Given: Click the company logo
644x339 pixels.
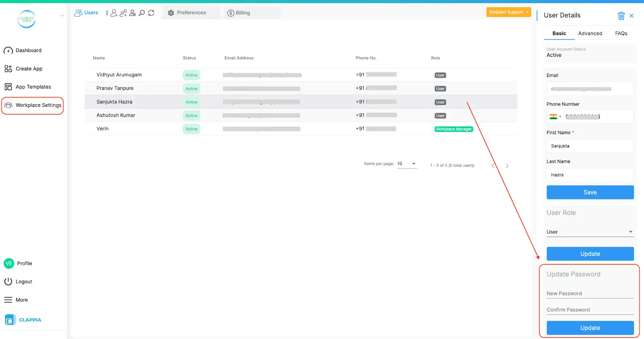Looking at the screenshot, I should click(27, 19).
